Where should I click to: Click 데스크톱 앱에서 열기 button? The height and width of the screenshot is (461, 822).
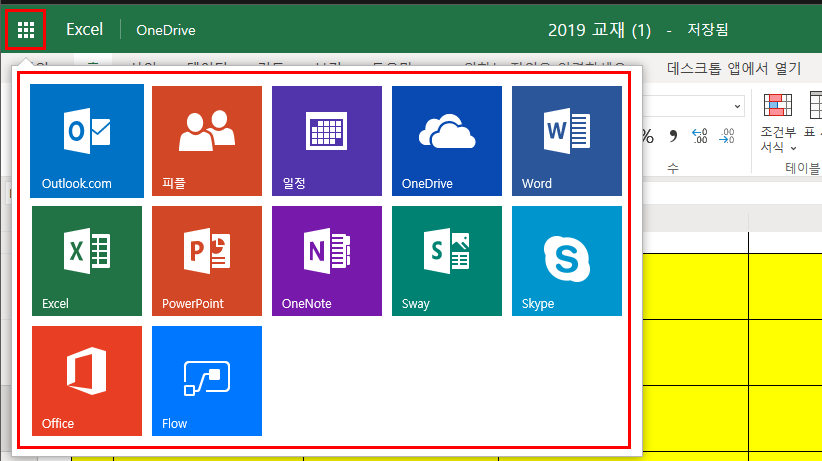pyautogui.click(x=734, y=68)
